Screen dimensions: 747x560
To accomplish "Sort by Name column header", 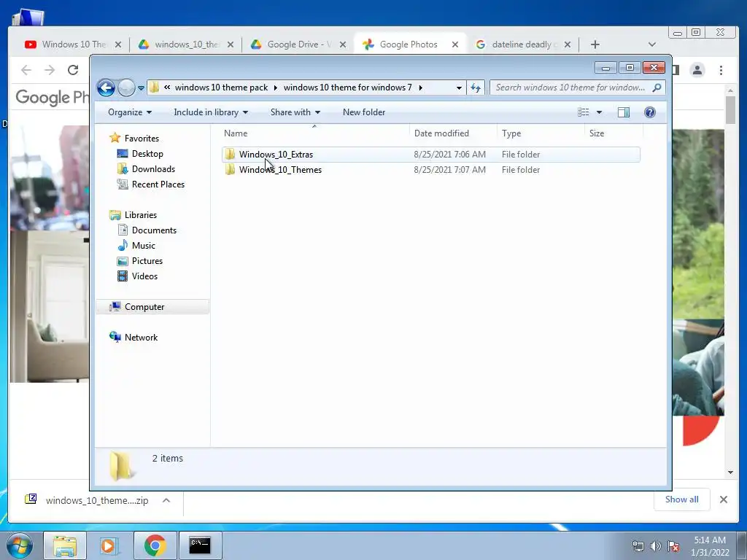I will 314,133.
